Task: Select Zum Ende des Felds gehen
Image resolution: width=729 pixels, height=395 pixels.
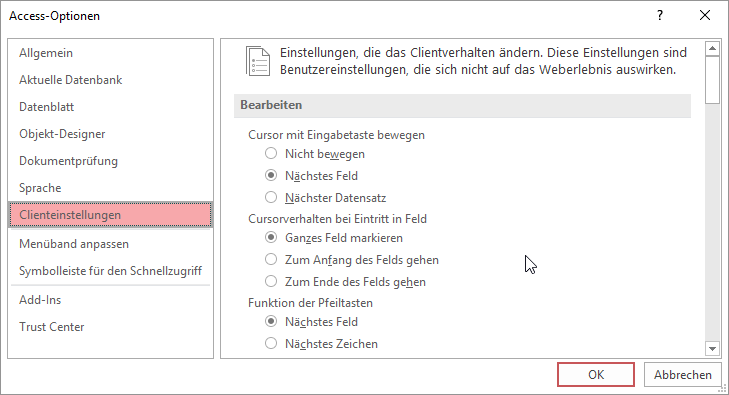Action: pyautogui.click(x=271, y=281)
